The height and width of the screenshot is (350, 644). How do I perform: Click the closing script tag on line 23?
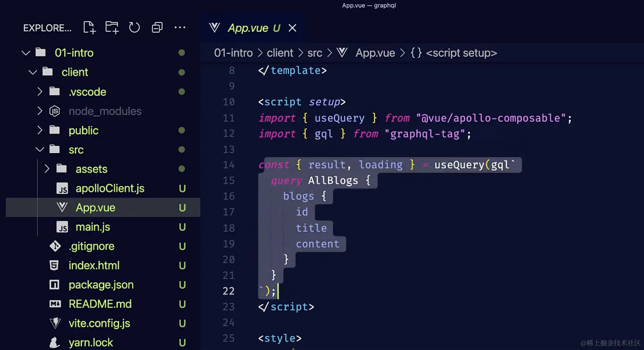pyautogui.click(x=286, y=307)
